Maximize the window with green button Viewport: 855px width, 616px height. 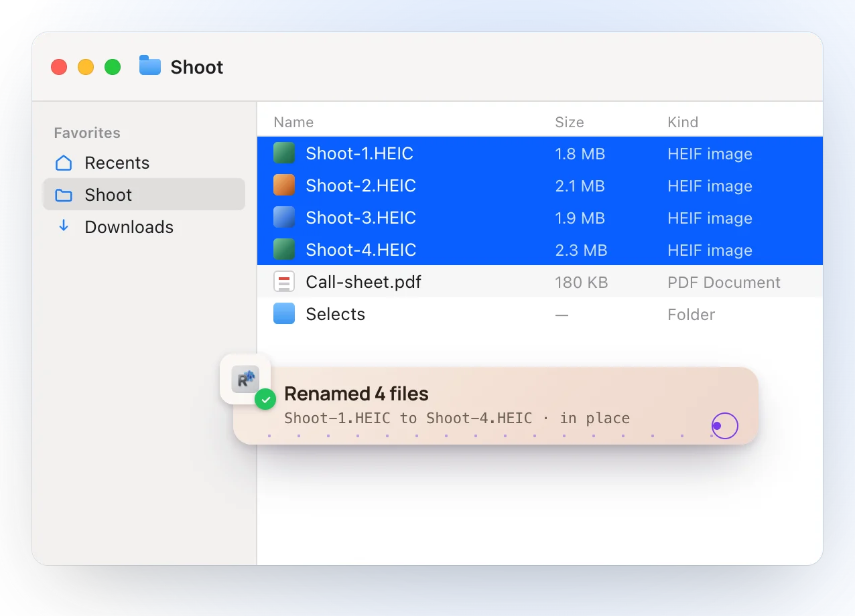click(x=113, y=67)
